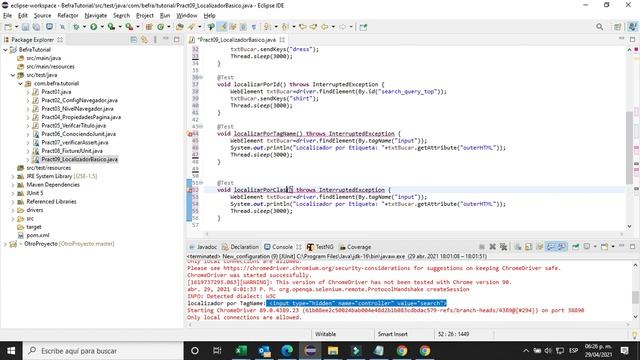Click the green Run button
Image resolution: width=640 pixels, height=360 pixels.
coord(93,27)
